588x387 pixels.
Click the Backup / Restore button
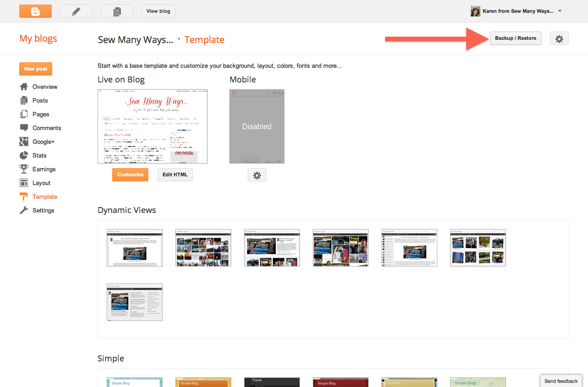tap(515, 38)
